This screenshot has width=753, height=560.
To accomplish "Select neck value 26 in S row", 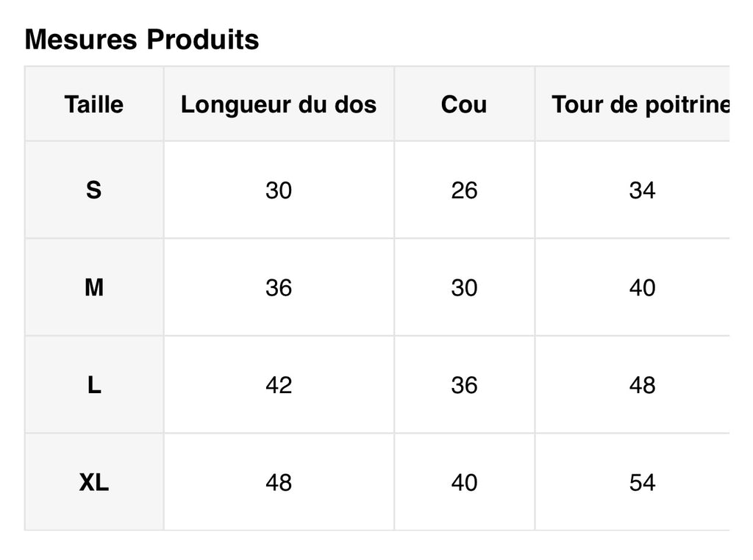I will coord(464,190).
